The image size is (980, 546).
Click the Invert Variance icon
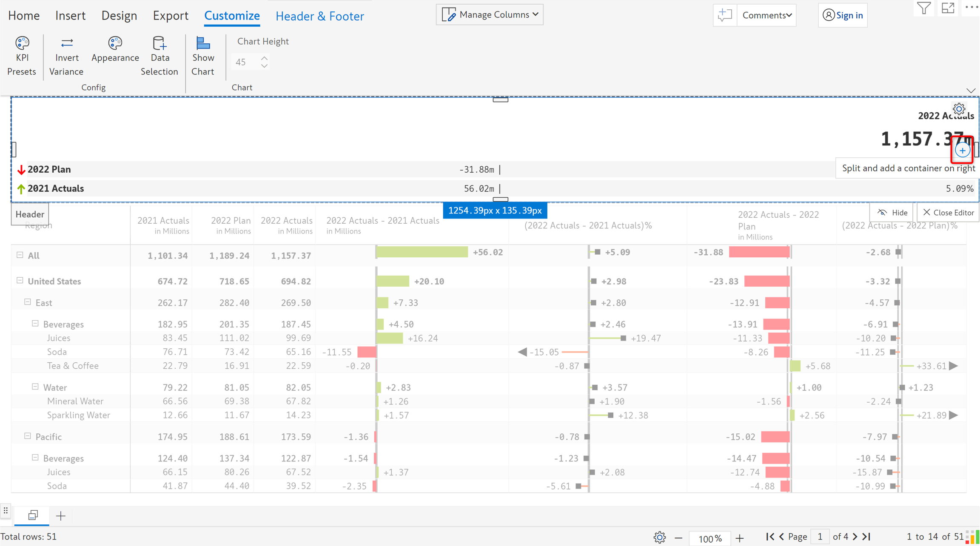(x=67, y=43)
